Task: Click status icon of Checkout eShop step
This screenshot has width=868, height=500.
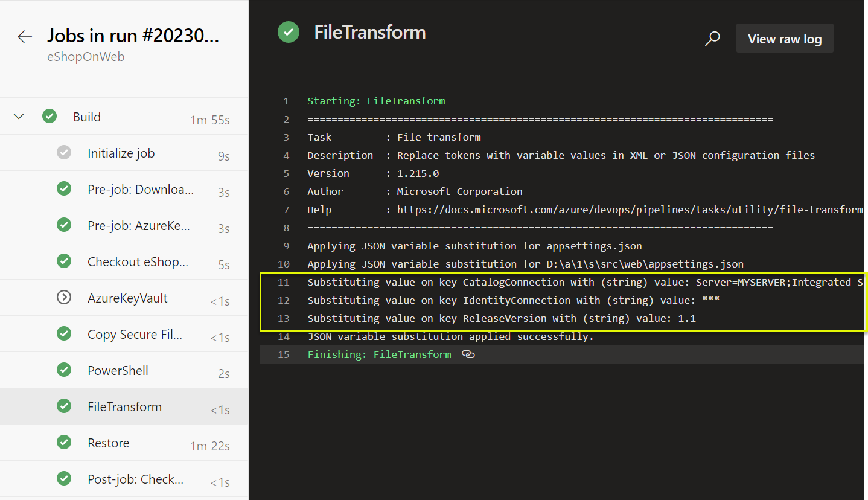Action: pos(64,261)
